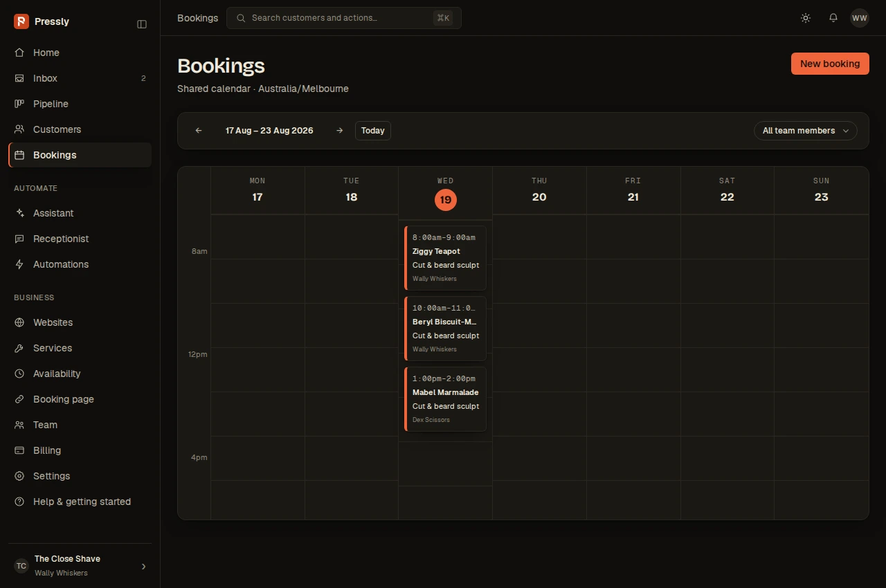Click the Automations lightning icon
The height and width of the screenshot is (588, 886).
point(19,264)
